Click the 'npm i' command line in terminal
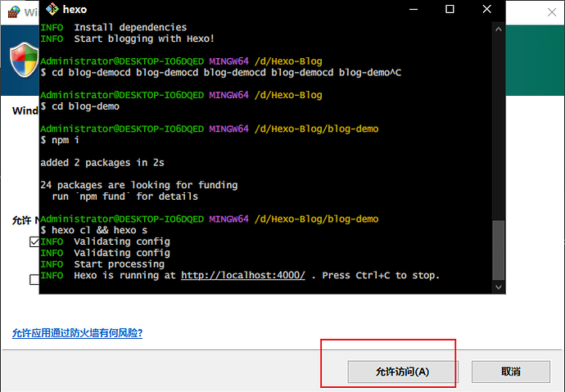The image size is (565, 392). coord(66,141)
